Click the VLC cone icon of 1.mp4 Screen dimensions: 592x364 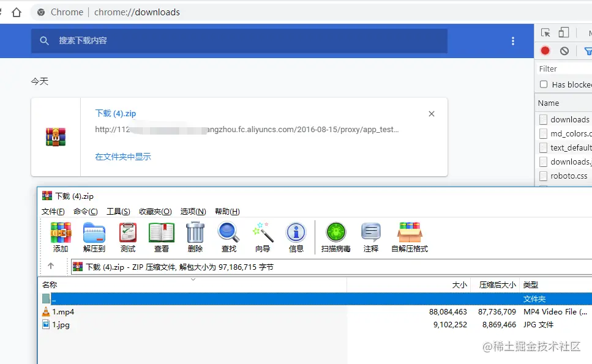click(46, 311)
